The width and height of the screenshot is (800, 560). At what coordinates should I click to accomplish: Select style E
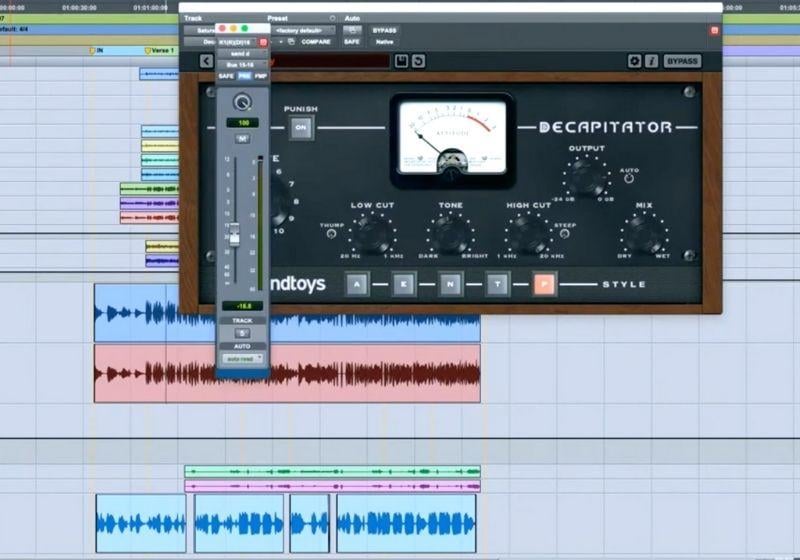tap(404, 285)
